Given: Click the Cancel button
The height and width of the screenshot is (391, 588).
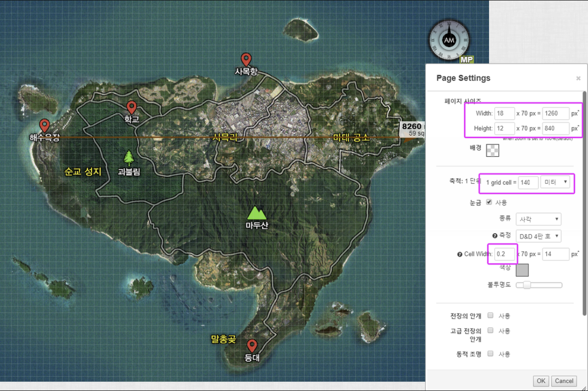Looking at the screenshot, I should [564, 381].
